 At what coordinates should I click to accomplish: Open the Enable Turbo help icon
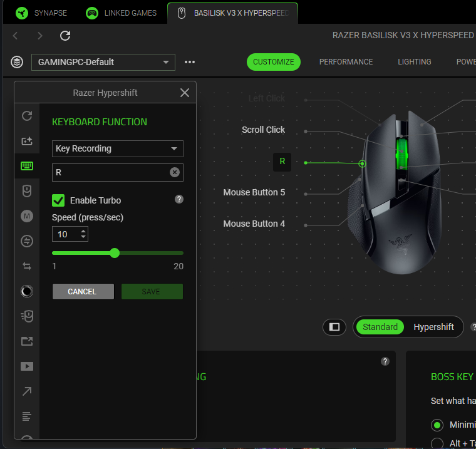tap(179, 199)
